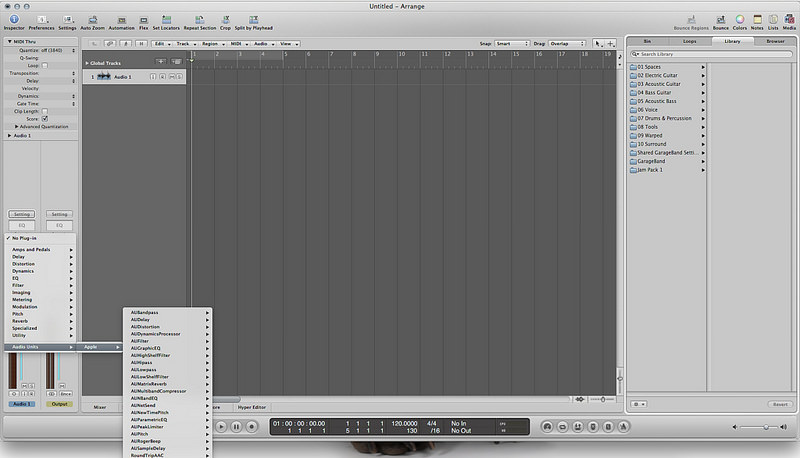The height and width of the screenshot is (458, 800).
Task: Choose Reverb plug-in submenu
Action: 41,321
